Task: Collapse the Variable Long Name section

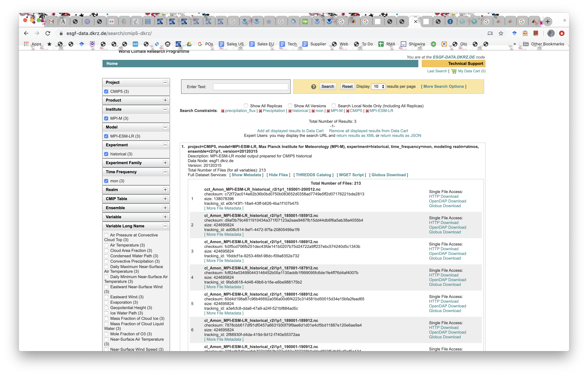Action: [x=165, y=226]
